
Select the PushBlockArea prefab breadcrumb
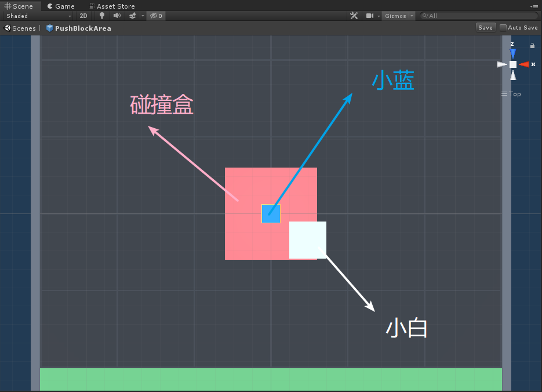pyautogui.click(x=78, y=28)
